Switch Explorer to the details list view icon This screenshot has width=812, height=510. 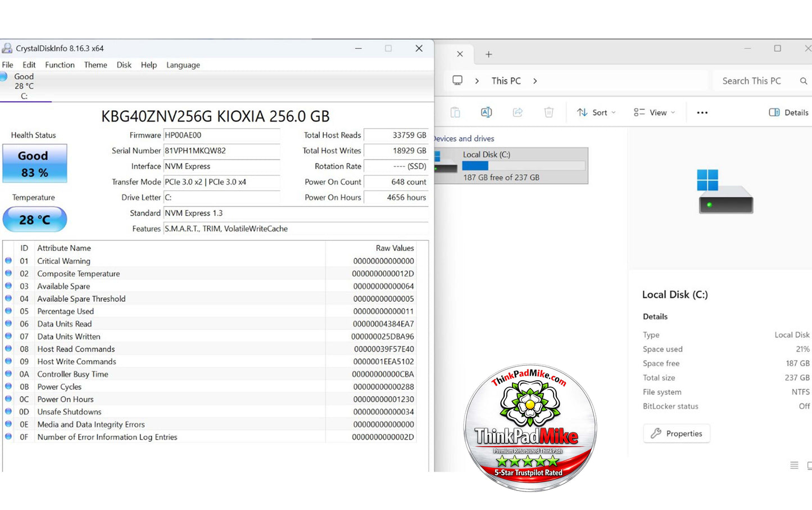point(794,465)
